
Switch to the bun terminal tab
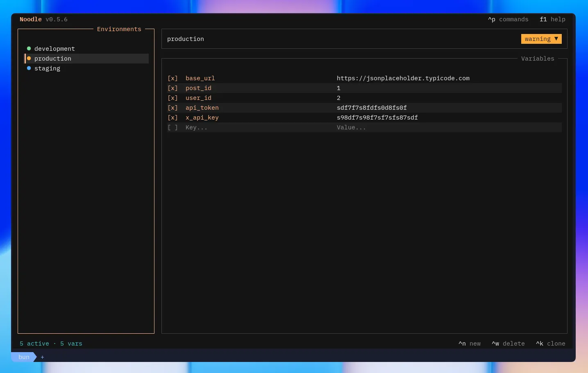pos(24,357)
